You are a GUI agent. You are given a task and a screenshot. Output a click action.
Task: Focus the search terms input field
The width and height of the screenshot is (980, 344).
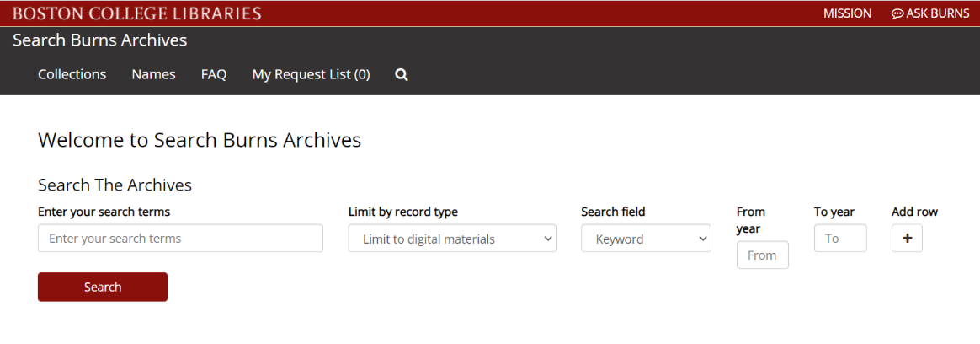click(x=181, y=239)
